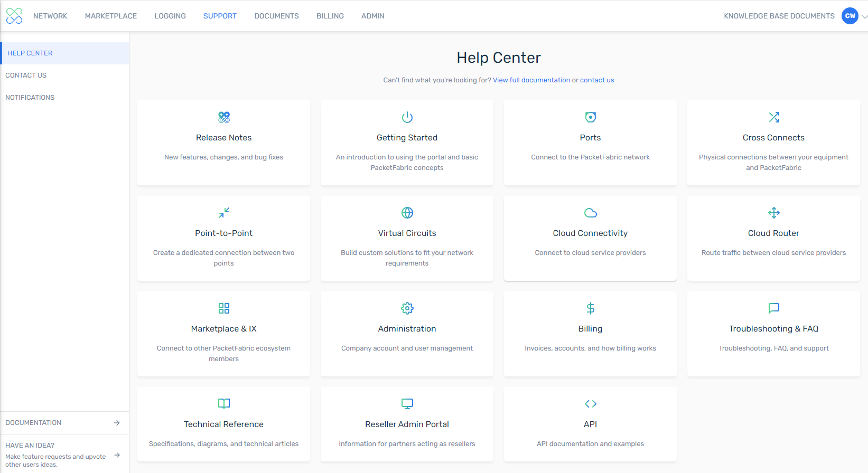Open the Cross Connects title
Viewport: 868px width, 473px height.
[x=774, y=138]
